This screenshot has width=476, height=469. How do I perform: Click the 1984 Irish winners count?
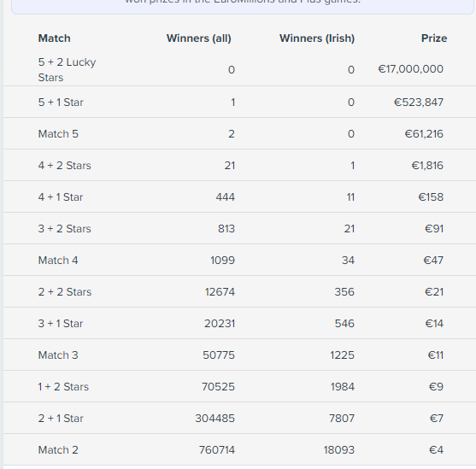[x=343, y=387]
